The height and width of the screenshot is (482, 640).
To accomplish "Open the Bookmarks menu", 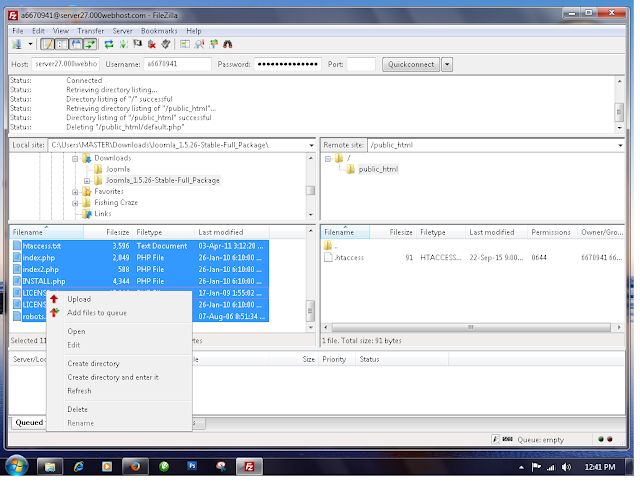I will click(x=159, y=31).
